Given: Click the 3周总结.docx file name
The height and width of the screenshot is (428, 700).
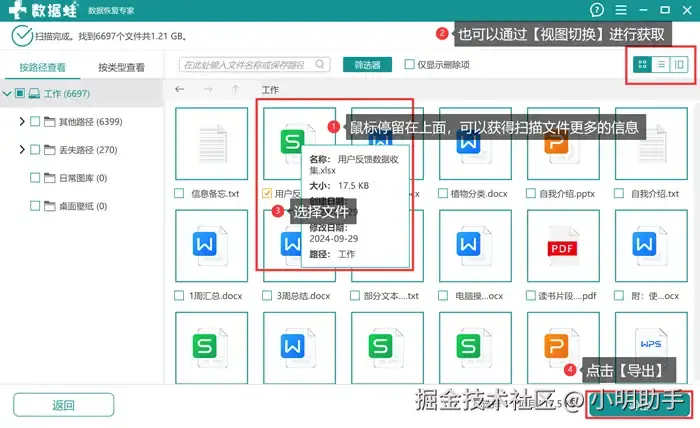Looking at the screenshot, I should click(304, 295).
